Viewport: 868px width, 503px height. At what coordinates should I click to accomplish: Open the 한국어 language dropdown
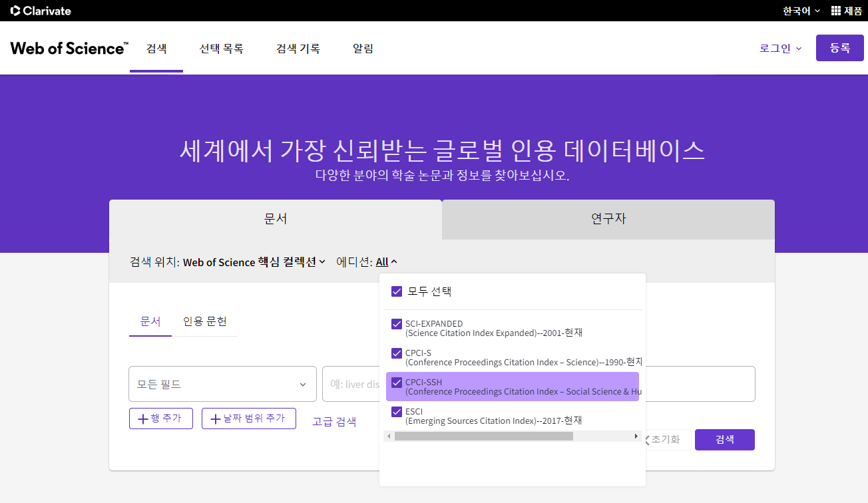click(x=801, y=11)
